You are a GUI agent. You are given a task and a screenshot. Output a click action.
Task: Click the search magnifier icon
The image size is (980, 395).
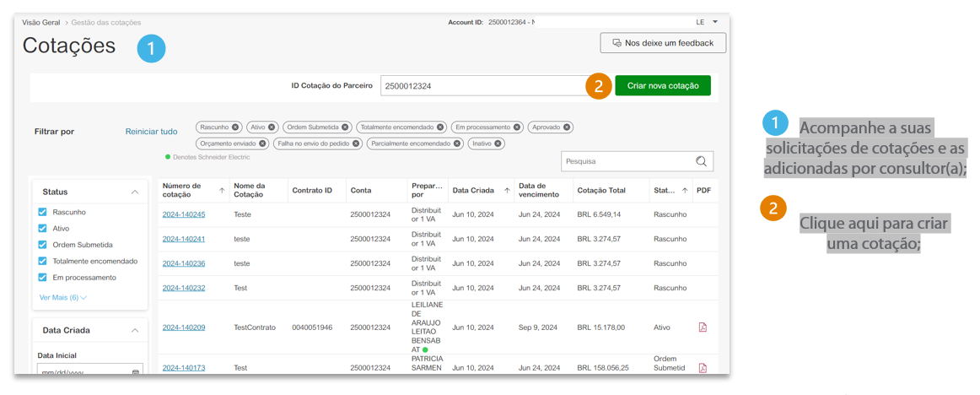point(701,161)
